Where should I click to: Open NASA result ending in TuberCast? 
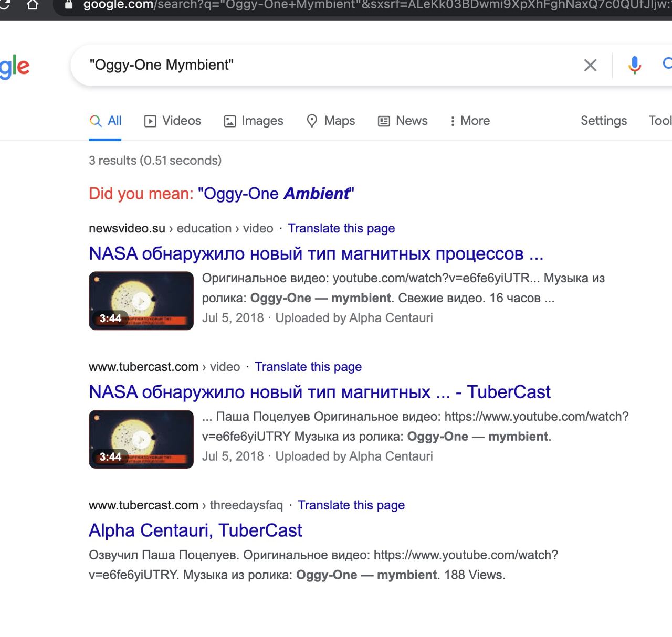pyautogui.click(x=320, y=392)
